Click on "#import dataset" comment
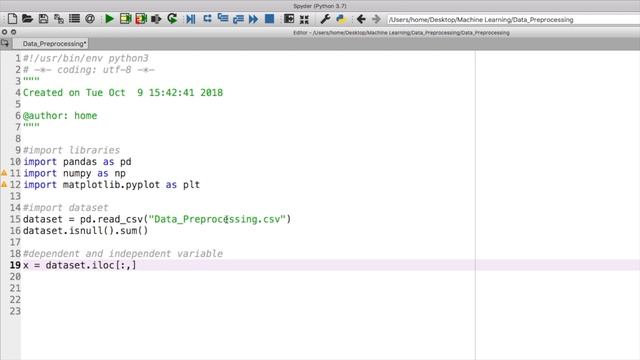 tap(66, 208)
